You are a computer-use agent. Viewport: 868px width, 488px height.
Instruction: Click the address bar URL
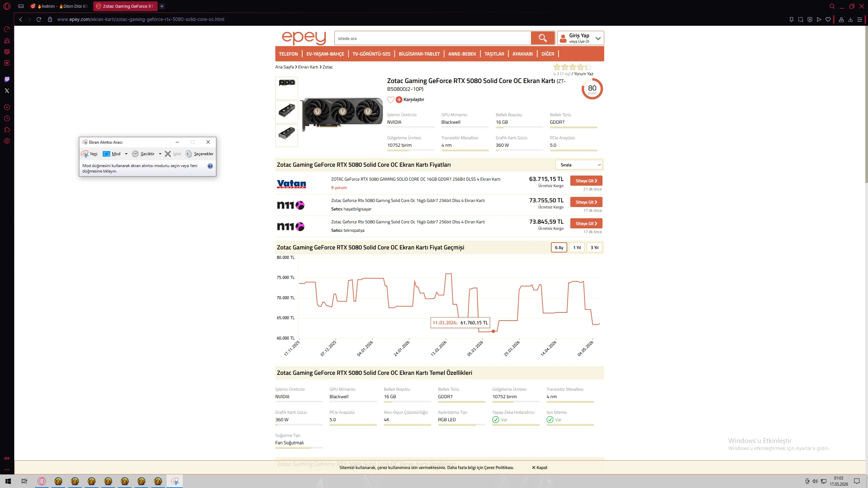point(141,19)
